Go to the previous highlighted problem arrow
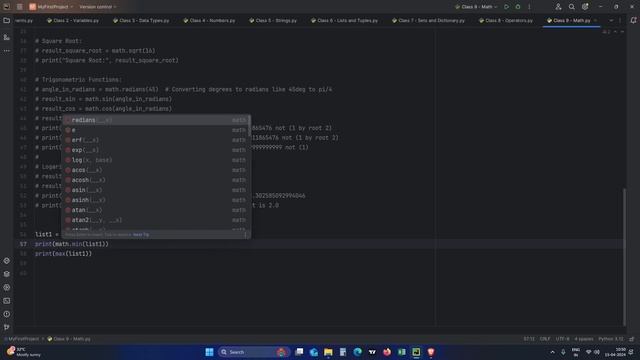 click(x=616, y=32)
